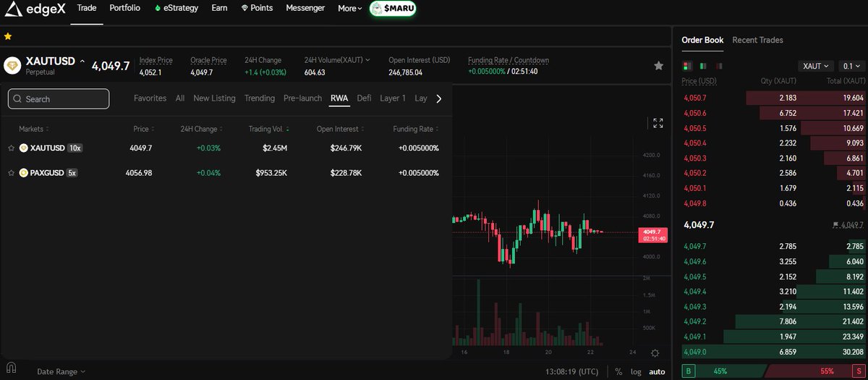
Task: Click Index Price label
Action: click(x=156, y=60)
